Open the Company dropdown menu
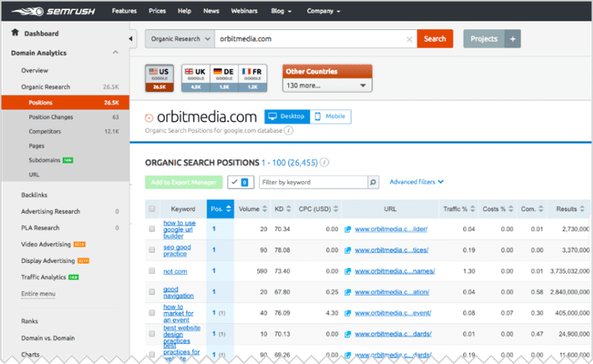The image size is (593, 364). coord(323,11)
